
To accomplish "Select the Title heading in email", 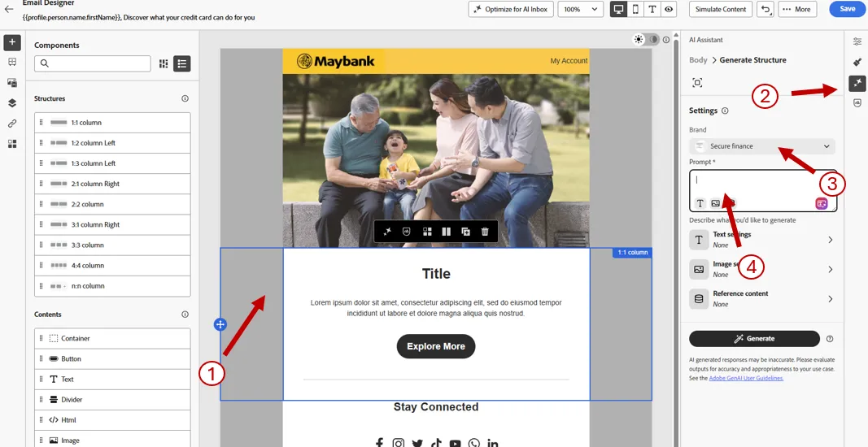I will 436,274.
